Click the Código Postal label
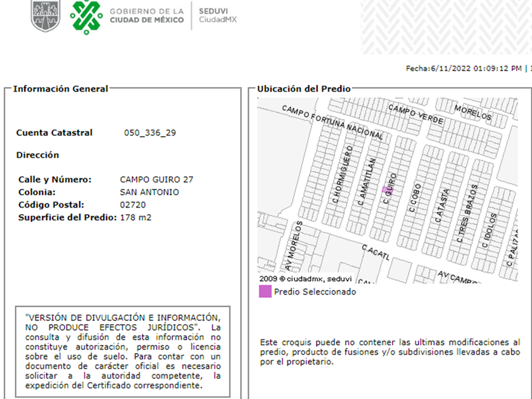Image resolution: width=532 pixels, height=399 pixels. 51,205
